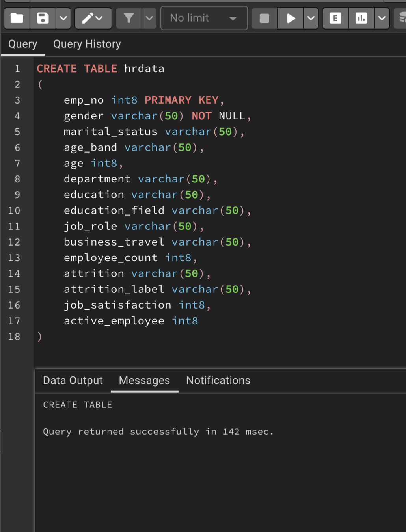This screenshot has height=532, width=406.
Task: Switch to the Query History tab
Action: (x=87, y=44)
